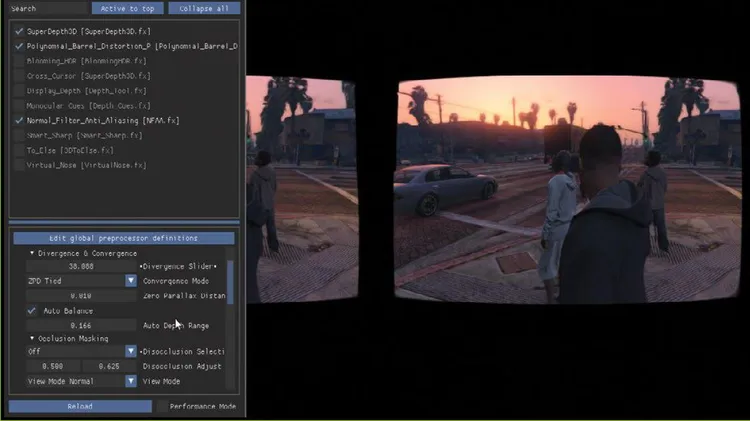This screenshot has width=750, height=421.
Task: Click the Disocclusion Adjust label
Action: [182, 366]
